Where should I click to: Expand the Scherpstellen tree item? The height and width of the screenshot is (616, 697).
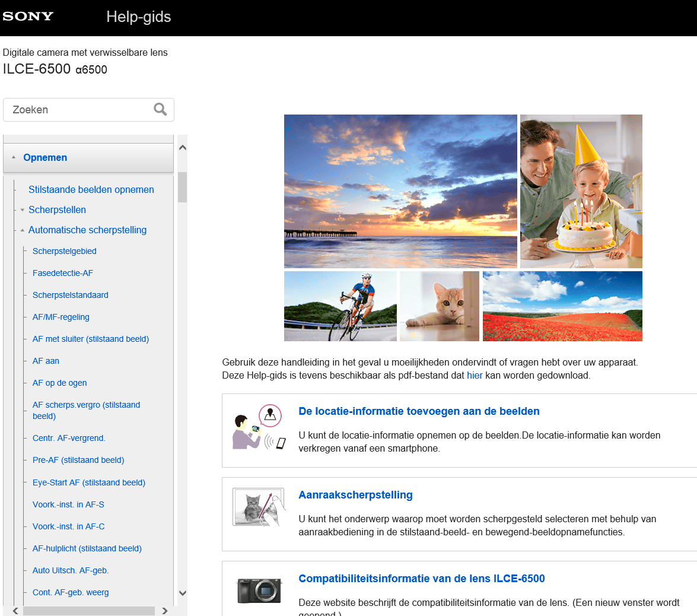(23, 210)
